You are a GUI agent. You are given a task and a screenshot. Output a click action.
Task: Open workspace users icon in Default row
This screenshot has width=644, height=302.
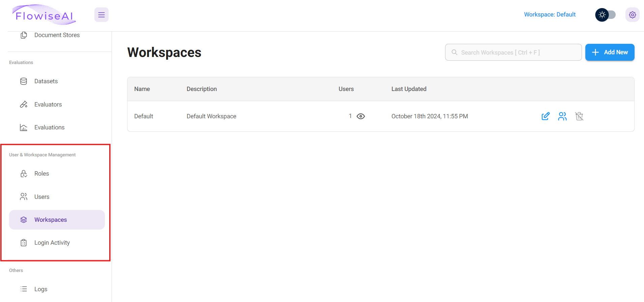click(x=562, y=116)
